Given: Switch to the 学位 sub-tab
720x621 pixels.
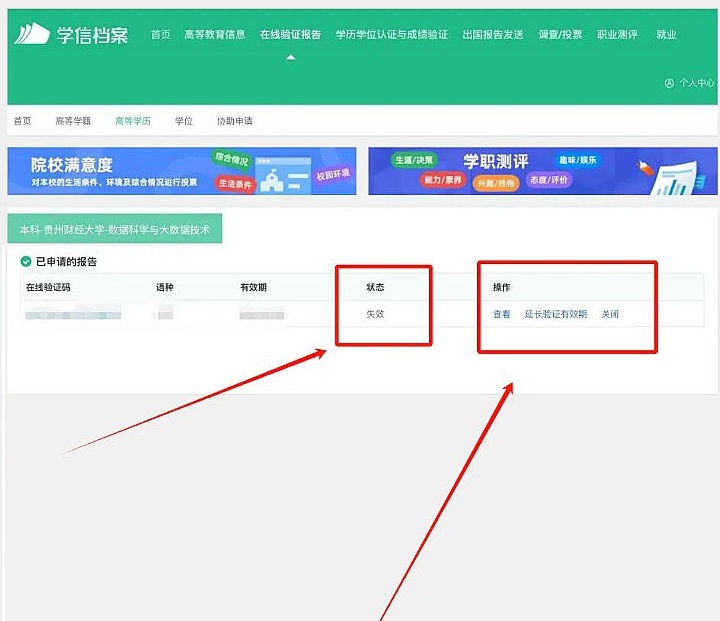Looking at the screenshot, I should pyautogui.click(x=184, y=121).
